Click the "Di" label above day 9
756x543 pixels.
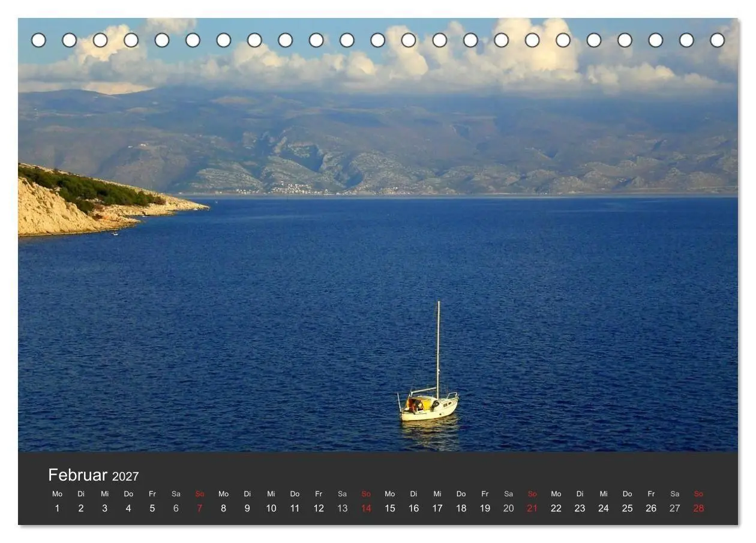coord(247,494)
